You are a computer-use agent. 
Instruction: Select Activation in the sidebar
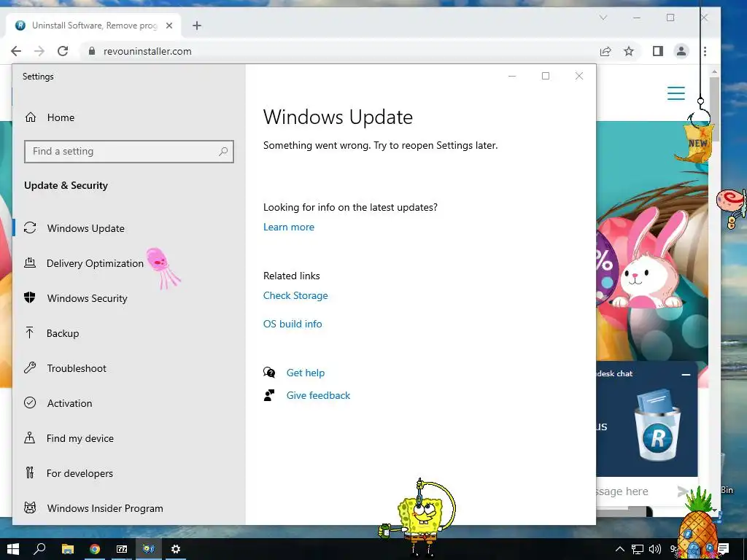(69, 403)
